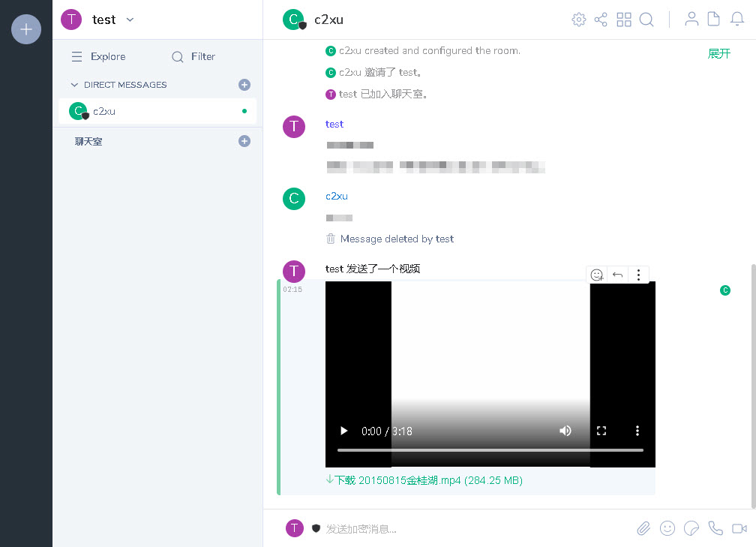Start a video call with camera icon
The image size is (756, 547).
click(739, 528)
